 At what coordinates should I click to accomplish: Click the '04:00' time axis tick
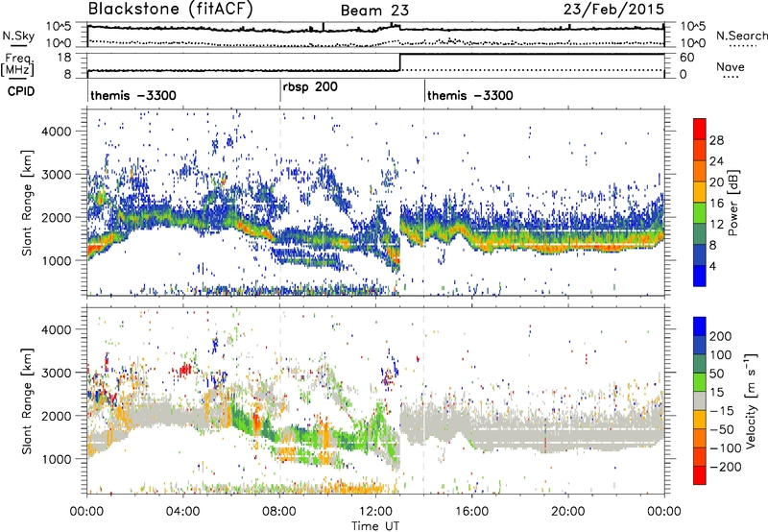pyautogui.click(x=183, y=512)
